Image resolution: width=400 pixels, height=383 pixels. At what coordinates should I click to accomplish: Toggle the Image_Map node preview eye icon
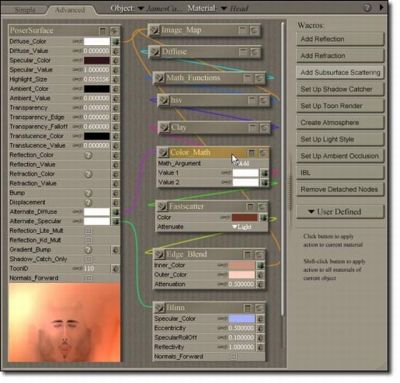point(254,31)
